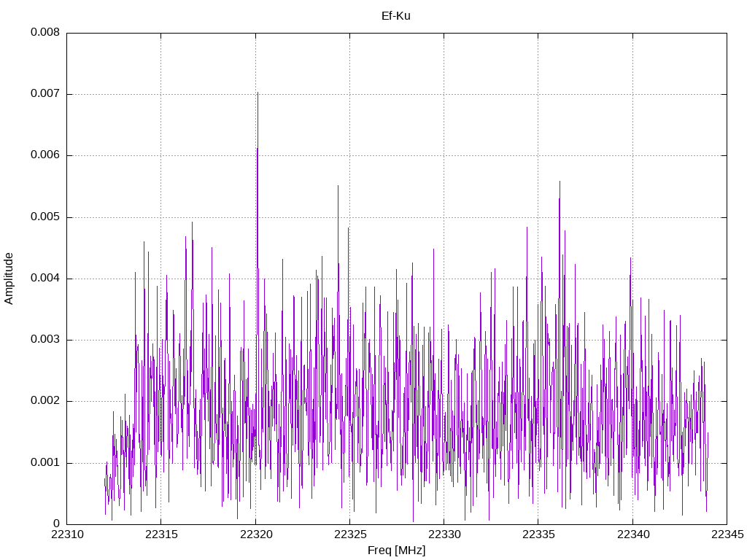Click the y-axis tick value 0.007
Screen dimensions: 747x560
tap(45, 94)
